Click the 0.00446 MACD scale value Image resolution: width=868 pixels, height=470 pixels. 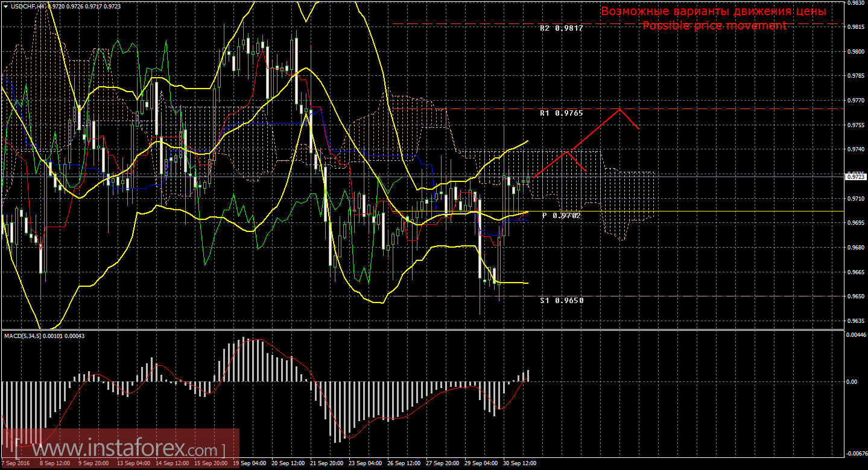[x=855, y=334]
